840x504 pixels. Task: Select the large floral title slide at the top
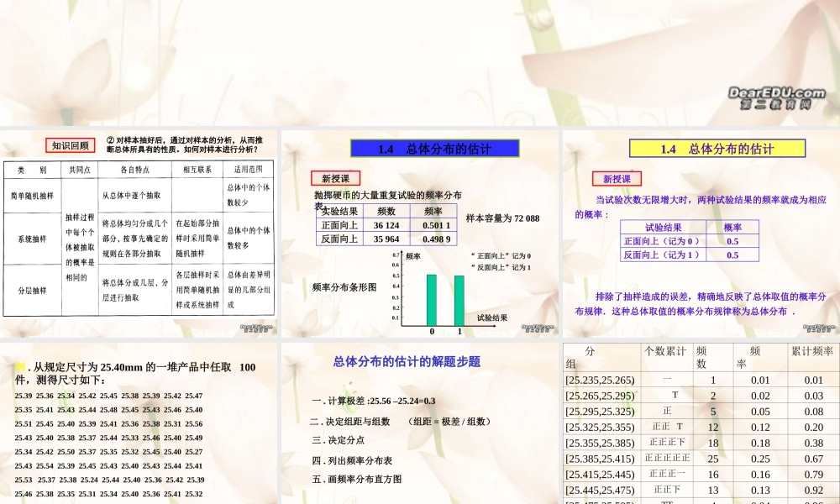click(420, 63)
